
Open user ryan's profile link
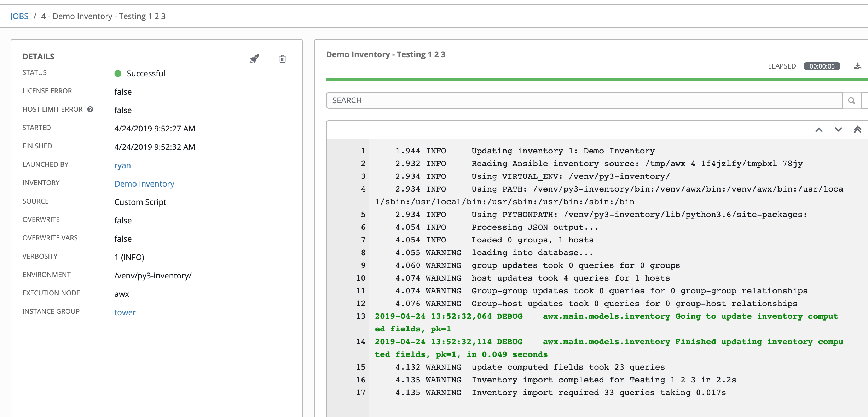(x=122, y=165)
